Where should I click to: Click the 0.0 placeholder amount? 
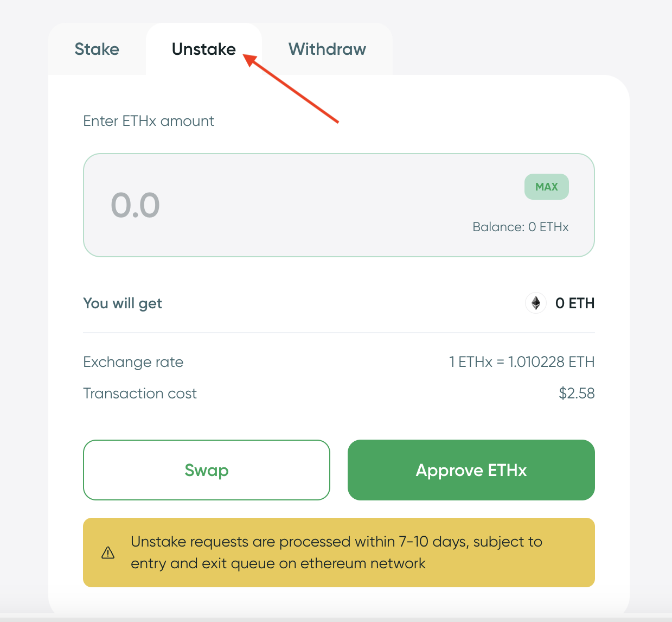coord(136,206)
